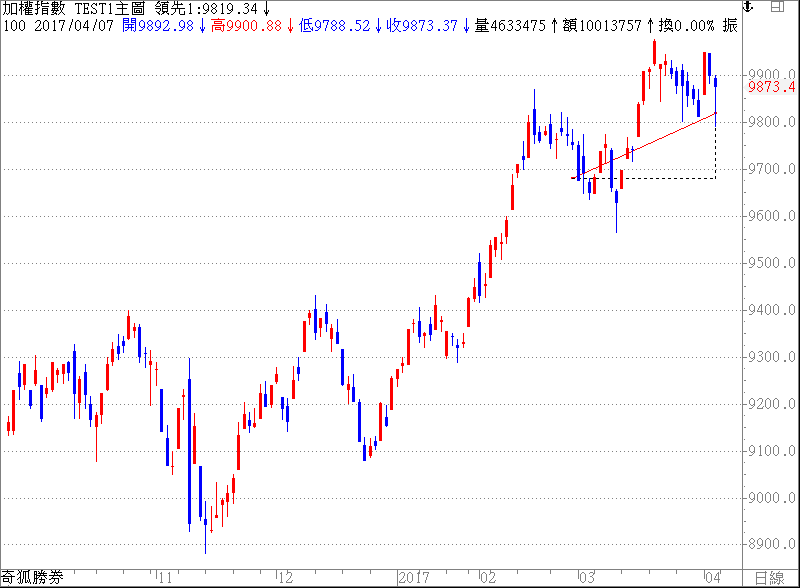Click the 9400.0 price axis label
Viewport: 800px width, 588px height.
(x=771, y=310)
